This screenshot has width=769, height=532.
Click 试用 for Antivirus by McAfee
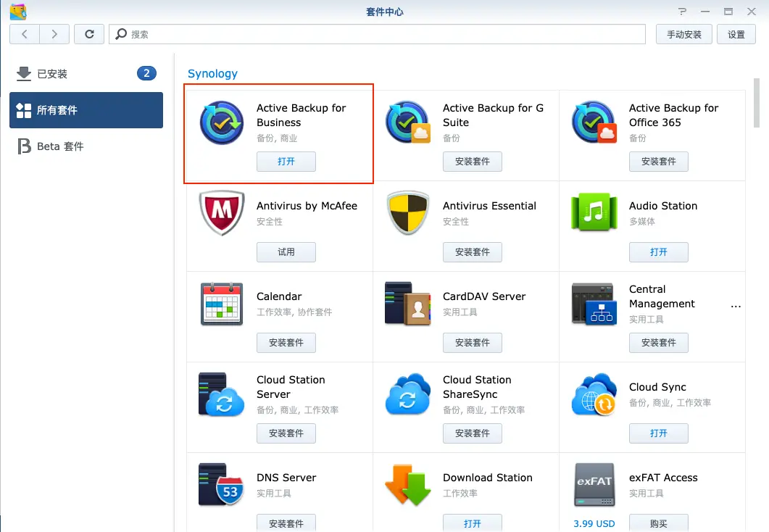pos(286,252)
